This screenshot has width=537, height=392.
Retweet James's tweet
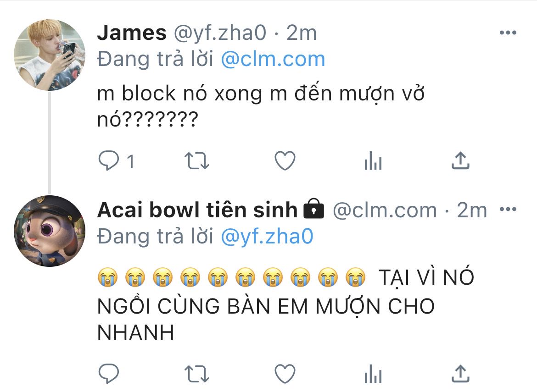tap(196, 161)
